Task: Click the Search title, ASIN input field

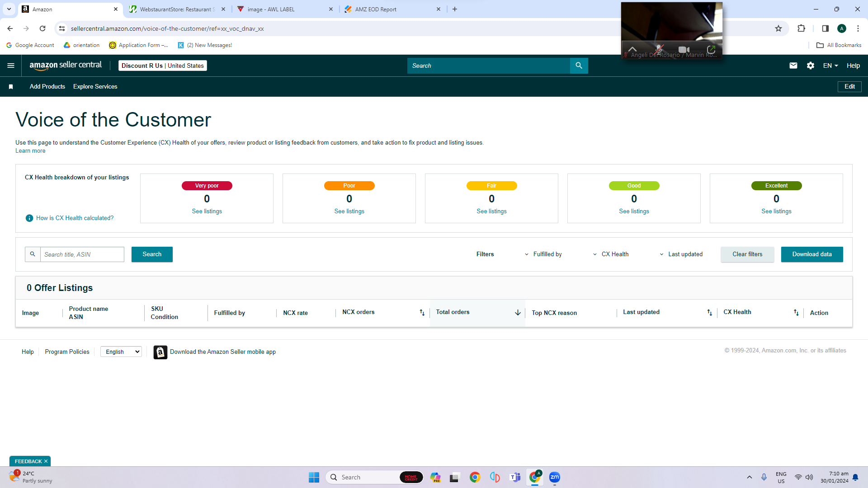Action: [82, 254]
